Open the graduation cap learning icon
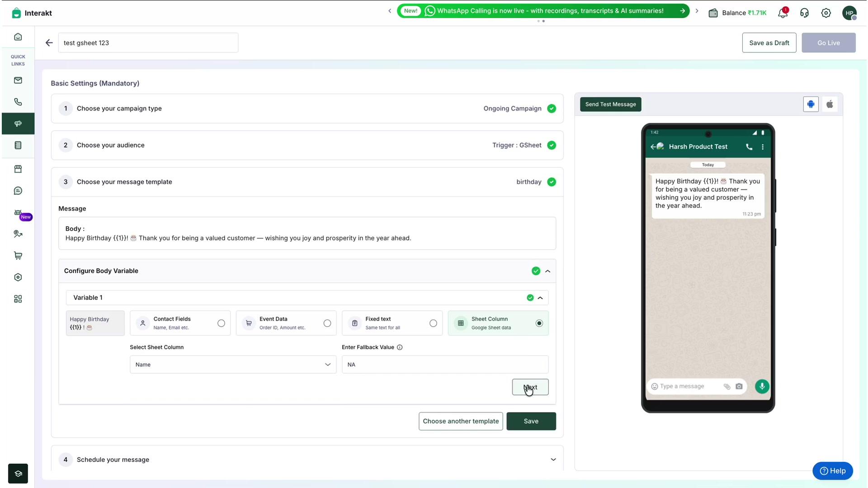 click(x=18, y=474)
